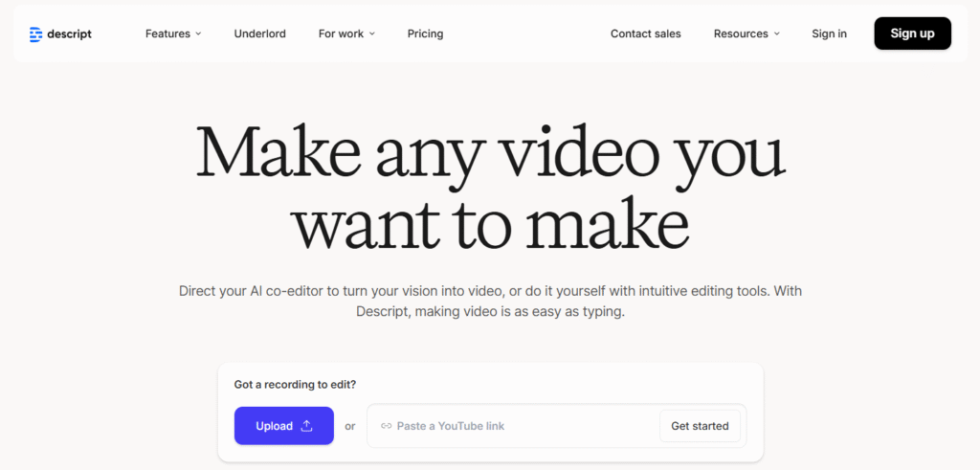980x470 pixels.
Task: Click the link chain icon in YouTube field
Action: tap(387, 426)
